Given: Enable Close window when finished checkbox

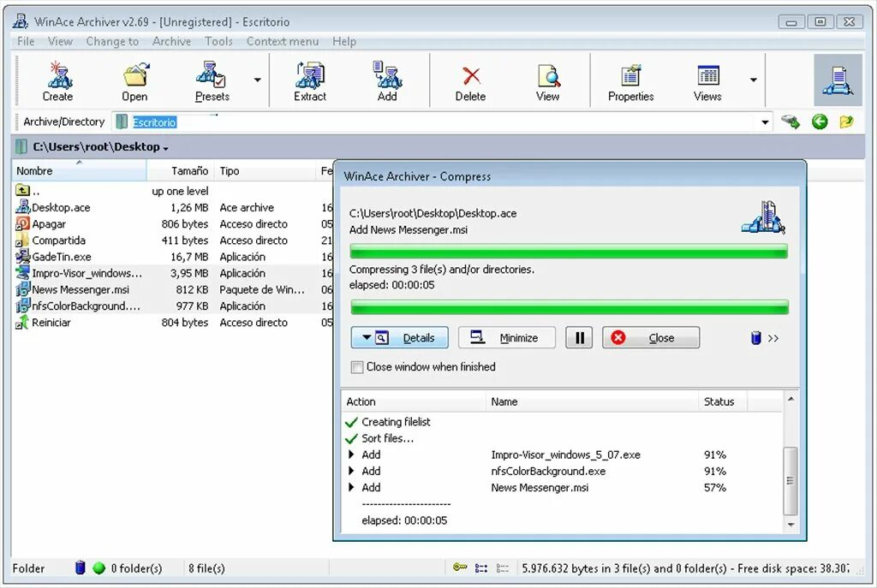Looking at the screenshot, I should (356, 367).
